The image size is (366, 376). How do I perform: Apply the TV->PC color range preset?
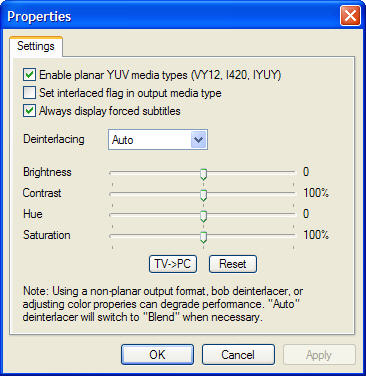(173, 264)
